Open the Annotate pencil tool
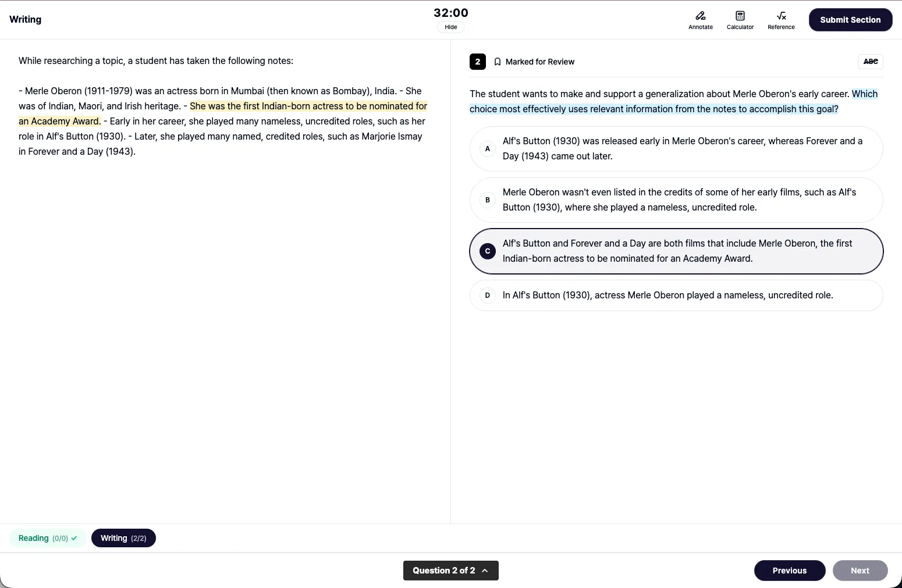 700,20
